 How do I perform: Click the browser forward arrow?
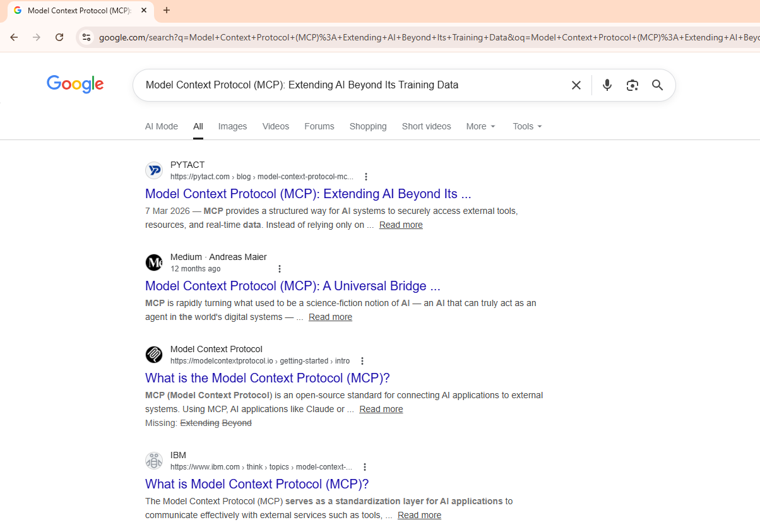tap(37, 37)
